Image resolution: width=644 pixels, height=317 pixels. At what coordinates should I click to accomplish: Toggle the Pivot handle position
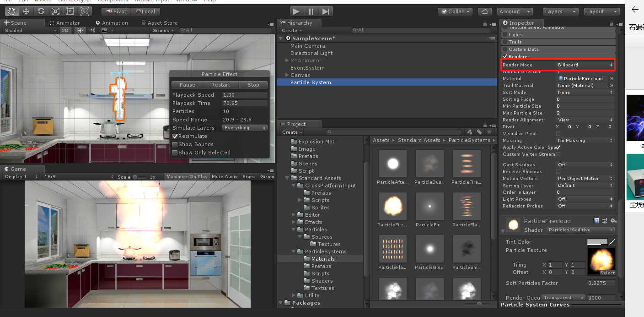[x=116, y=11]
